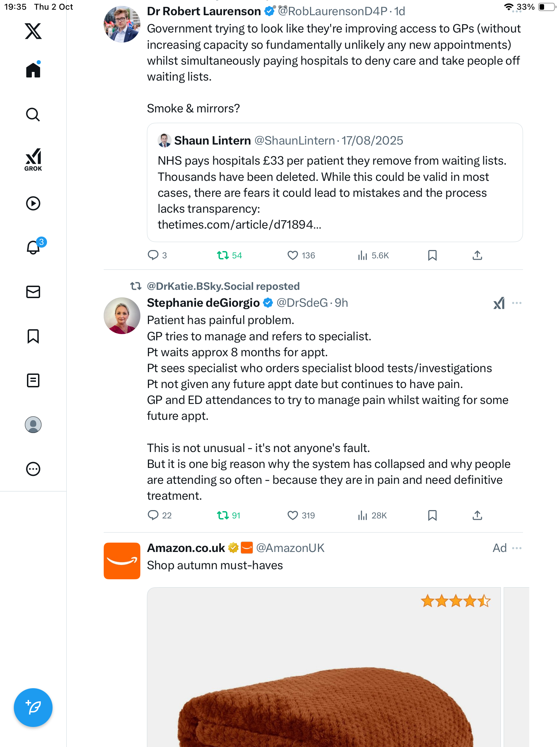The height and width of the screenshot is (747, 560).
Task: Open Messages envelope in sidebar
Action: tap(33, 292)
